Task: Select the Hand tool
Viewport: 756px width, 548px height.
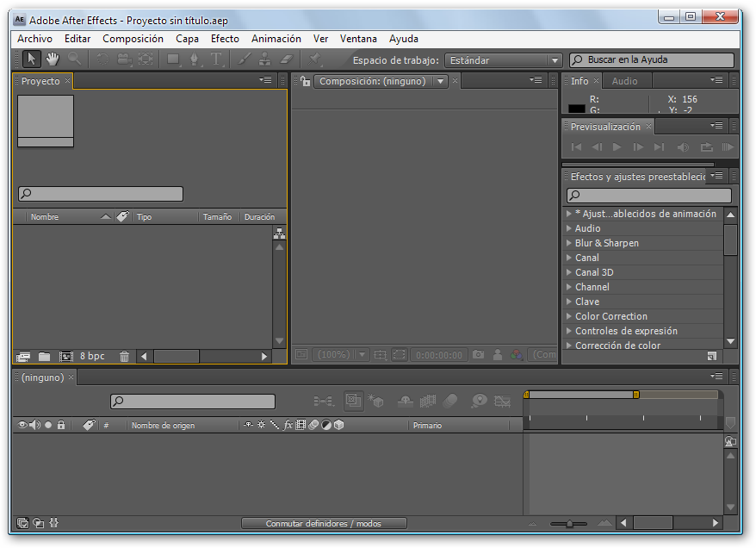Action: [x=53, y=59]
